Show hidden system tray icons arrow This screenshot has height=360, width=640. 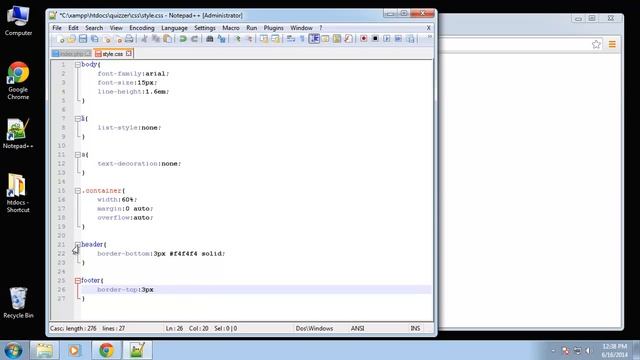(553, 350)
